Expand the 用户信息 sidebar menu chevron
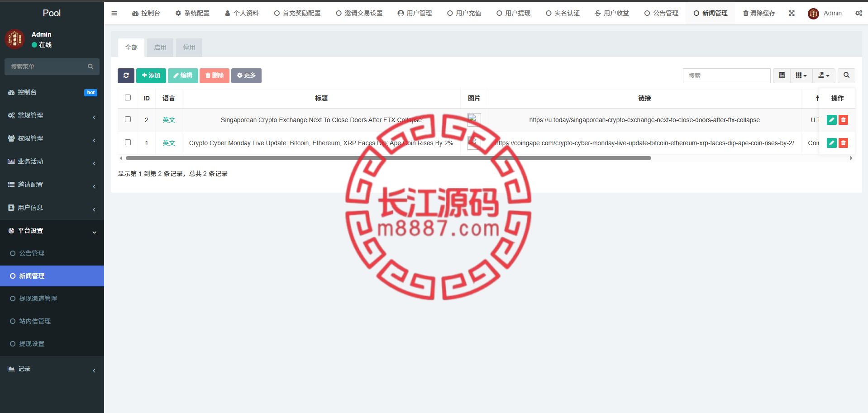The height and width of the screenshot is (413, 868). click(x=94, y=209)
